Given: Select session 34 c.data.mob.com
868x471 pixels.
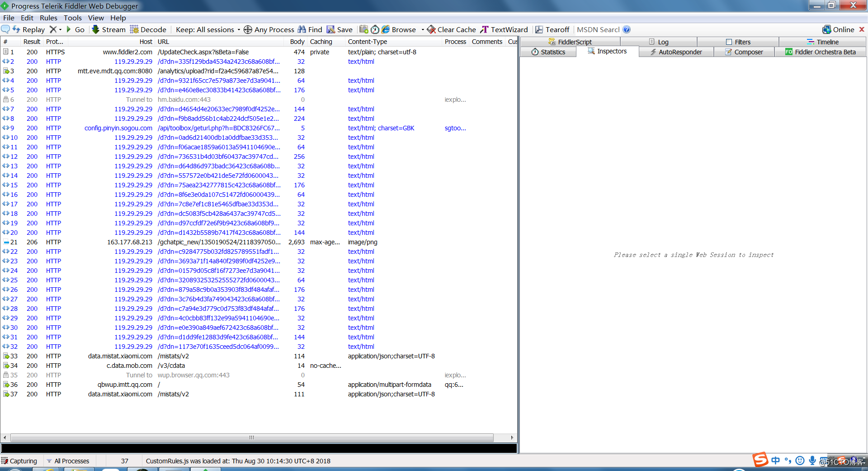Looking at the screenshot, I should coord(259,366).
